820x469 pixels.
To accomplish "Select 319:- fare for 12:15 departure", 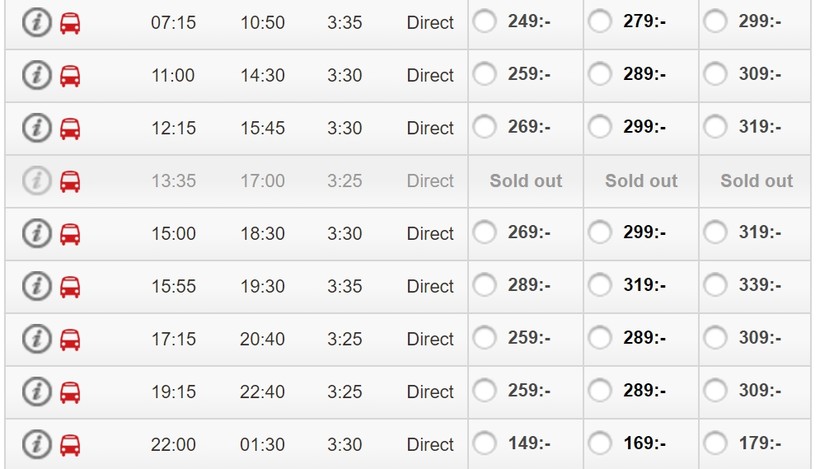I will coord(715,127).
